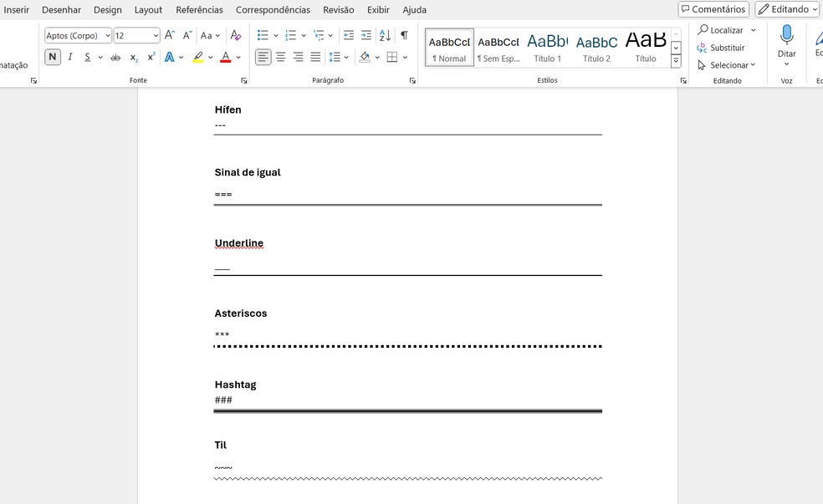Increase the paragraph indent
The image size is (823, 504).
click(366, 35)
